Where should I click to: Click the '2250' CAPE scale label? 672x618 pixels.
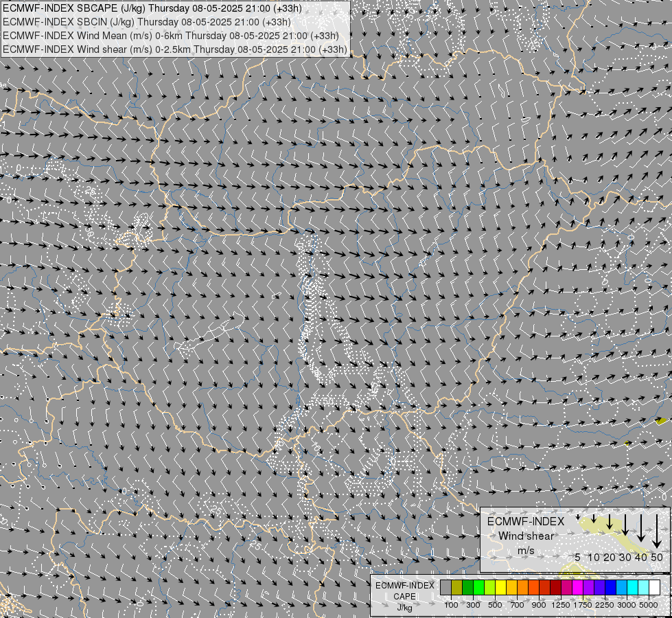tap(605, 605)
